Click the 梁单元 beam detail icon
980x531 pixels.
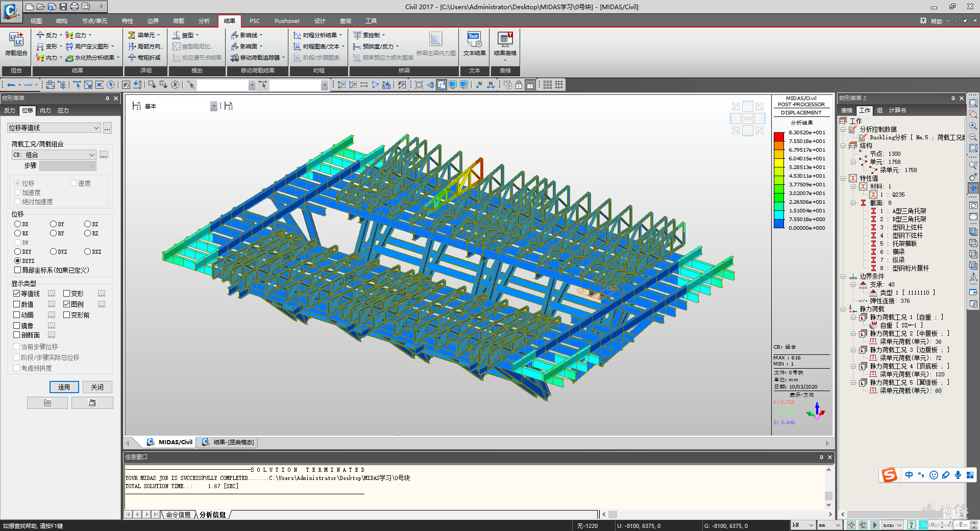coord(132,35)
